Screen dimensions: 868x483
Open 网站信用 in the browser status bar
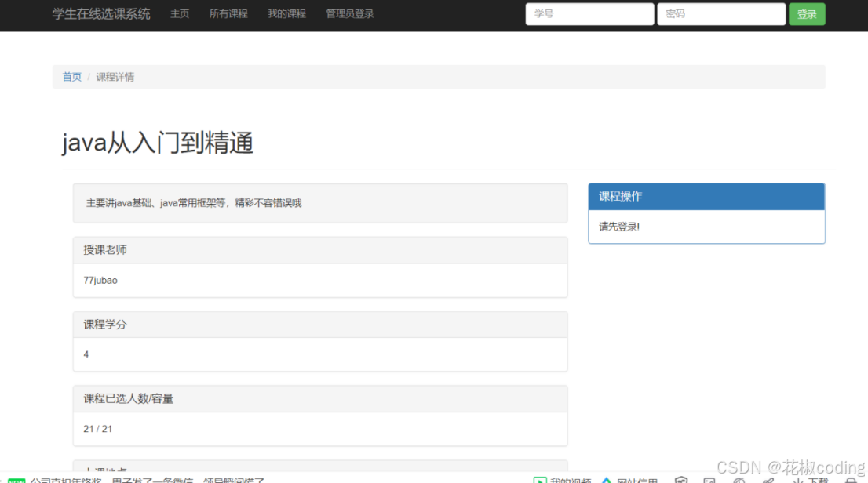pos(630,480)
